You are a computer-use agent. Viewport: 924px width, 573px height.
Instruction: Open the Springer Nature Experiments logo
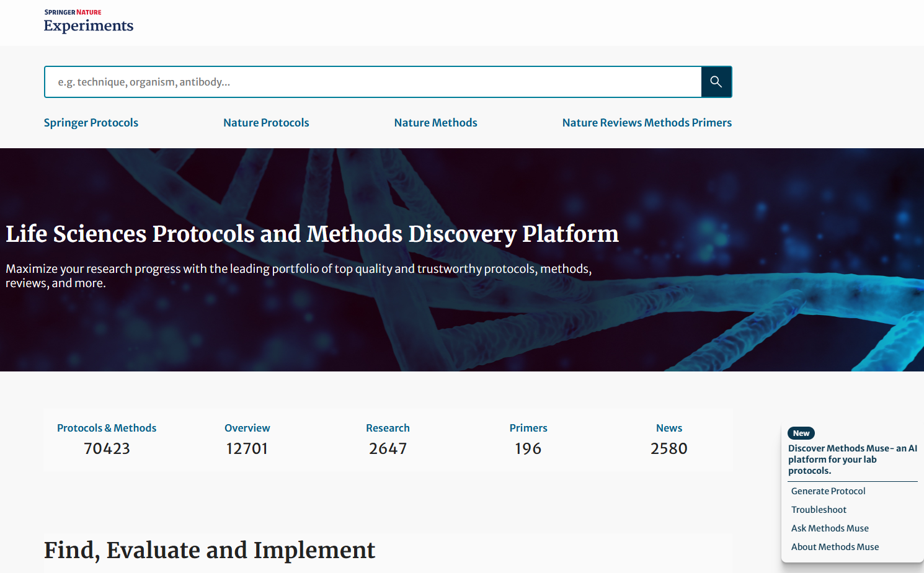(x=89, y=21)
